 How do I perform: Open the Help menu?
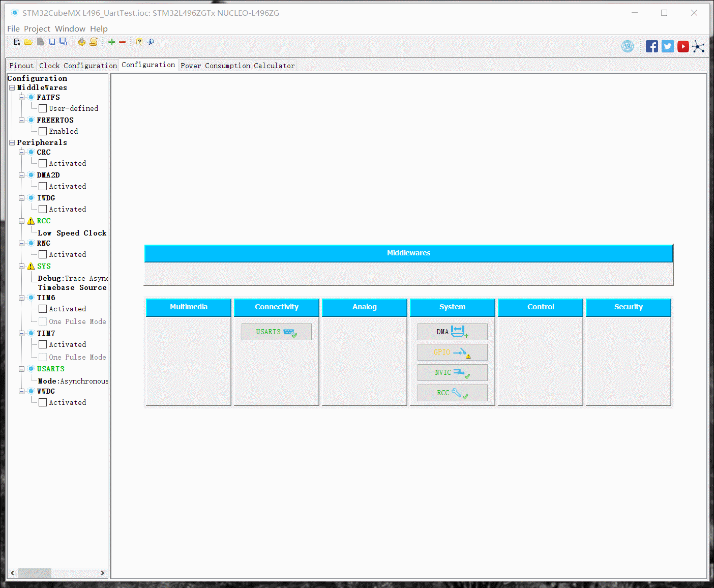(99, 29)
